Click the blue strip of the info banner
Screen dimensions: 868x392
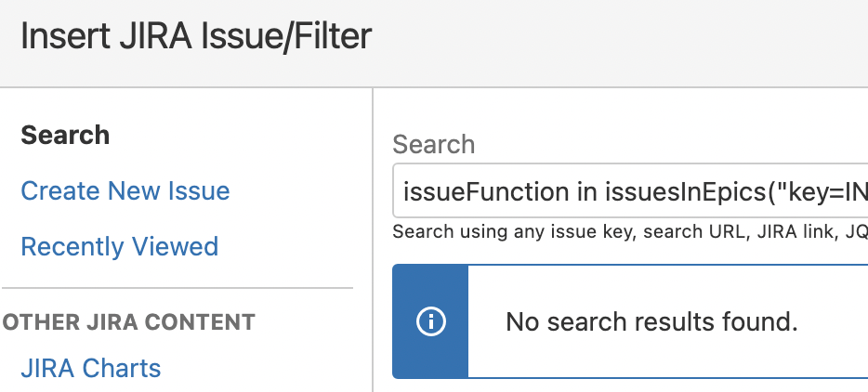pos(430,321)
